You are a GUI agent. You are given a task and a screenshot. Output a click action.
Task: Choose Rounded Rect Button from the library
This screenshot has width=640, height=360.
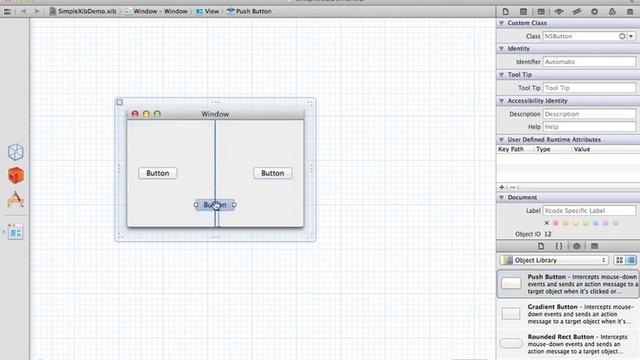pos(568,344)
